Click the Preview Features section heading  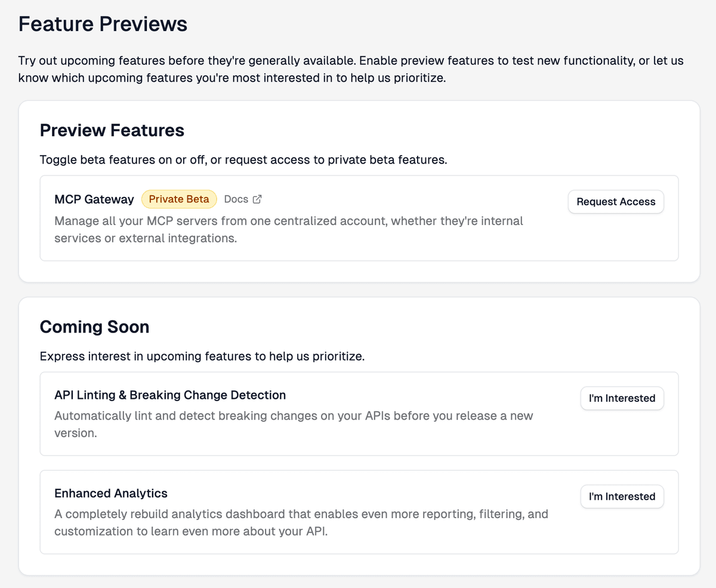(112, 130)
